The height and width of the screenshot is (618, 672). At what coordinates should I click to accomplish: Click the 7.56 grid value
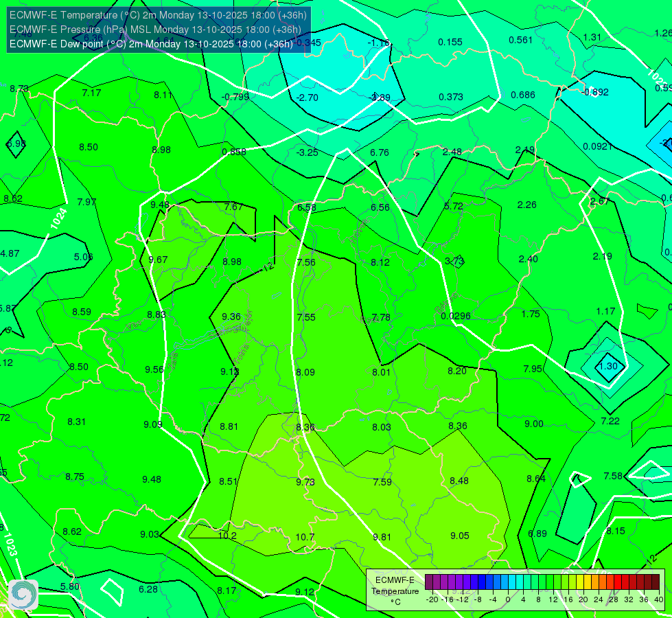coord(306,262)
